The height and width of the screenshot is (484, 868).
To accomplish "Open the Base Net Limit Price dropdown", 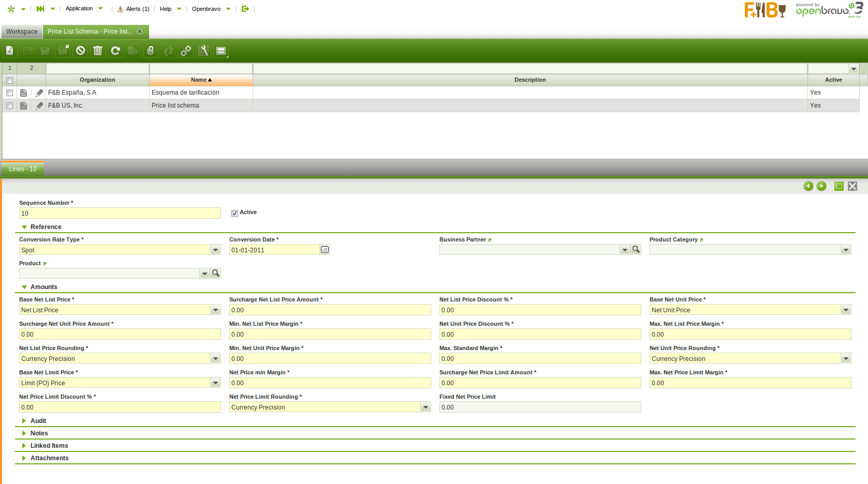I will [215, 383].
